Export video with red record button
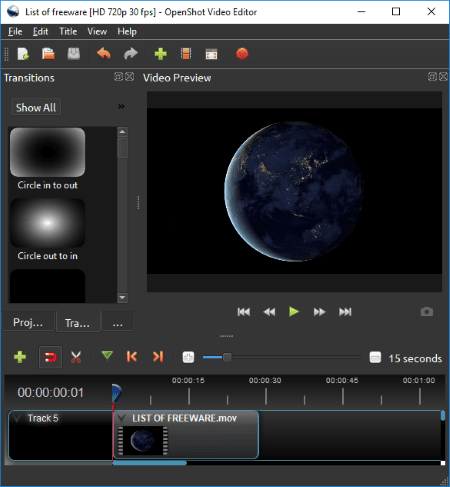Screen dimensions: 450x487 [x=242, y=54]
